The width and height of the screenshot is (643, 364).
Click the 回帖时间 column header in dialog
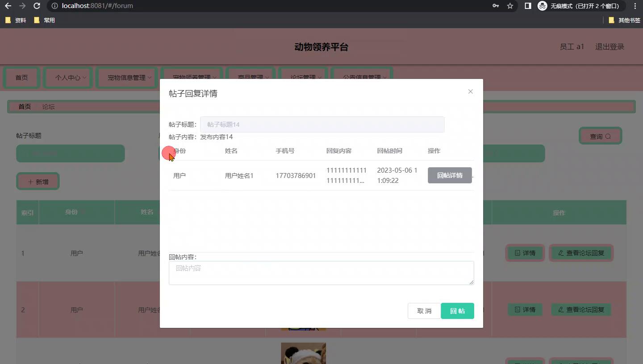(389, 151)
